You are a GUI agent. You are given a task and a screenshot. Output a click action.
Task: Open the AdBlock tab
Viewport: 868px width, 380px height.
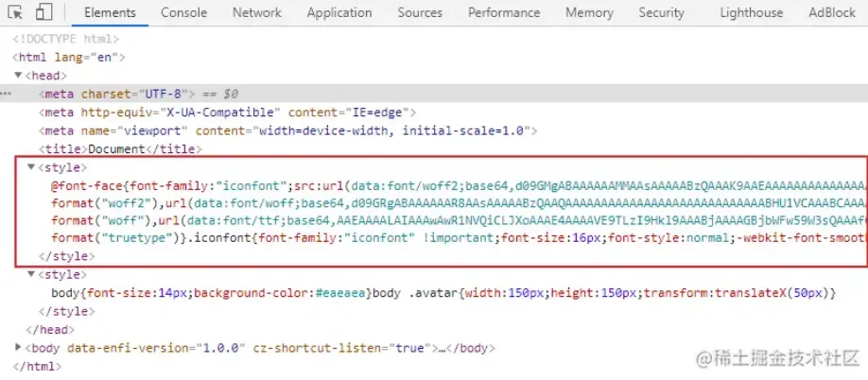point(831,12)
